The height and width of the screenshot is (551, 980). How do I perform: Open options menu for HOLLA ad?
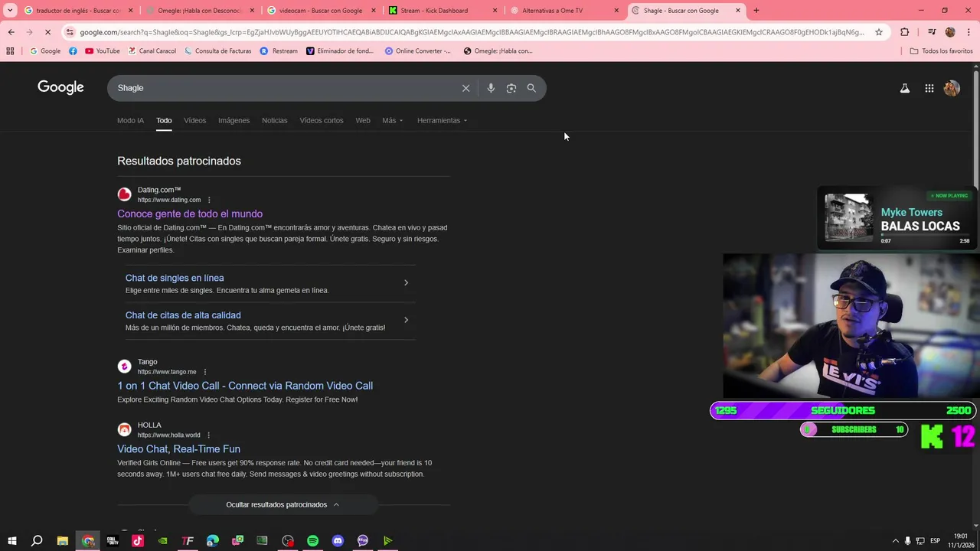click(x=208, y=435)
